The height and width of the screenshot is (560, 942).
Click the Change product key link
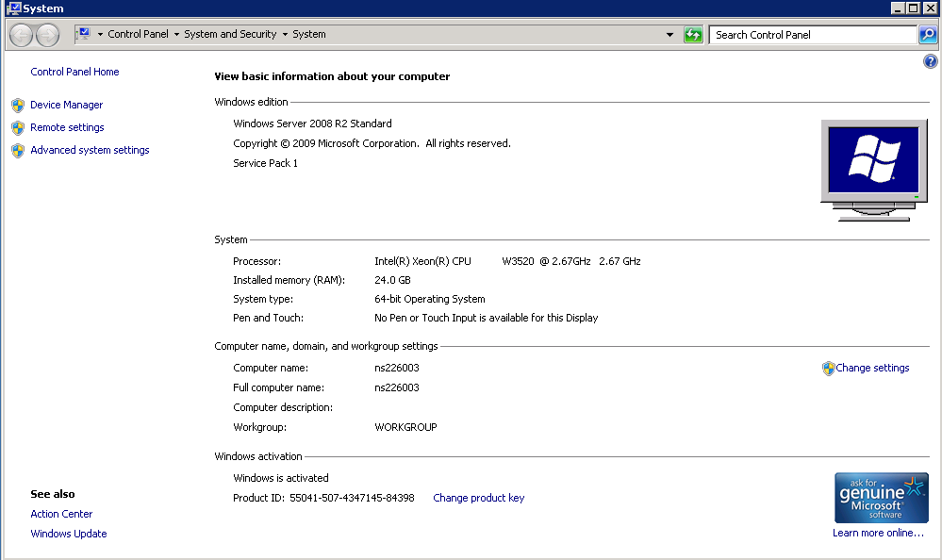coord(479,498)
